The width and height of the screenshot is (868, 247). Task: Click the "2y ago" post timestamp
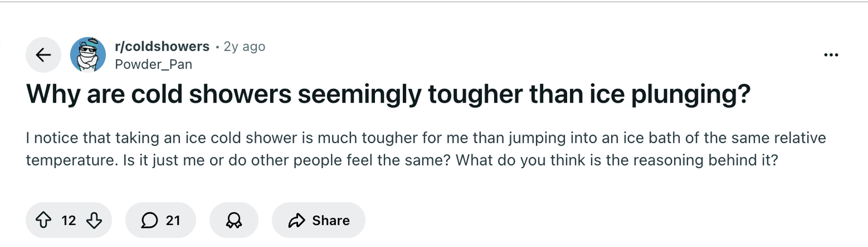244,46
